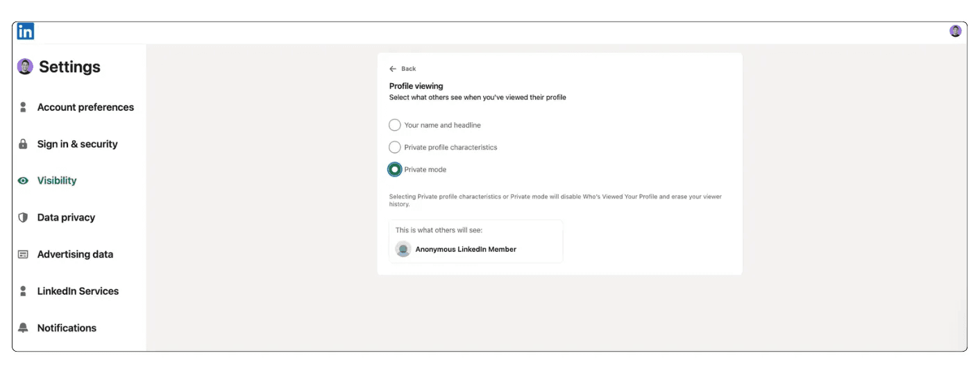Go to Visibility settings section
Screen dimensions: 980x369
pyautogui.click(x=57, y=180)
